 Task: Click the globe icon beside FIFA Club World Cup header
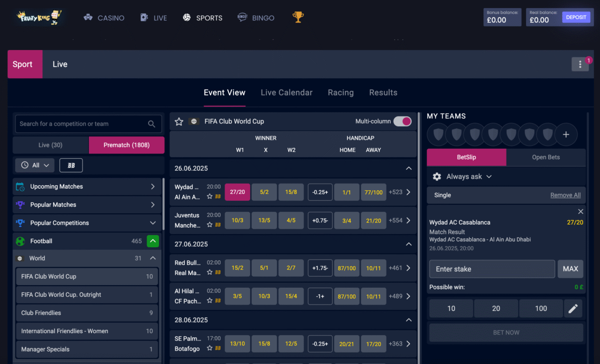(194, 121)
